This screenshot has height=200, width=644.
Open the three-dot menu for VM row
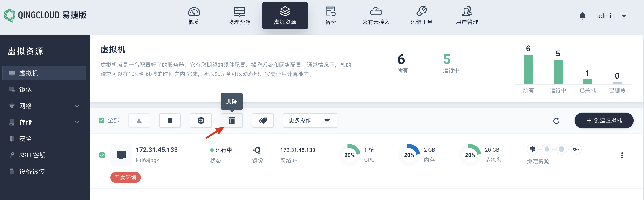click(x=622, y=155)
